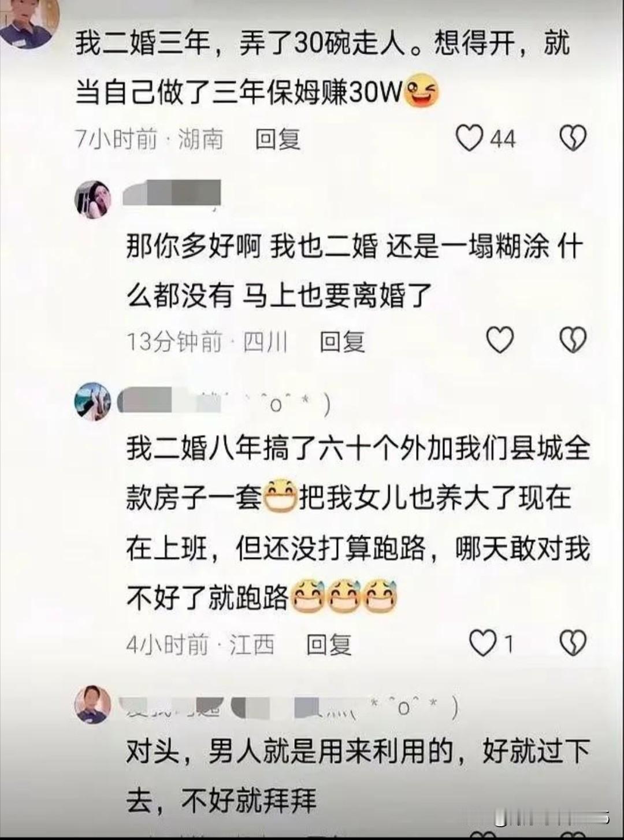Screen dimensions: 624x840
Task: Open avatar of the '对头' commenter
Action: (x=93, y=704)
